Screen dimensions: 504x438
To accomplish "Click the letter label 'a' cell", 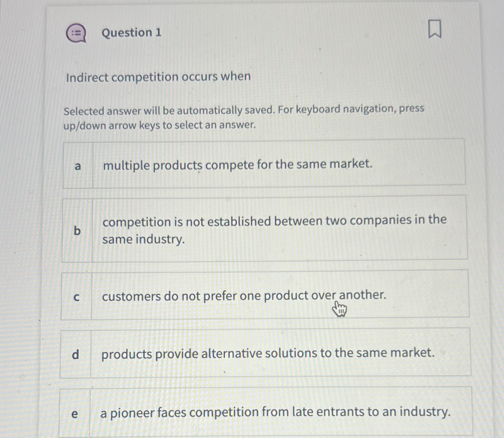I will point(77,165).
